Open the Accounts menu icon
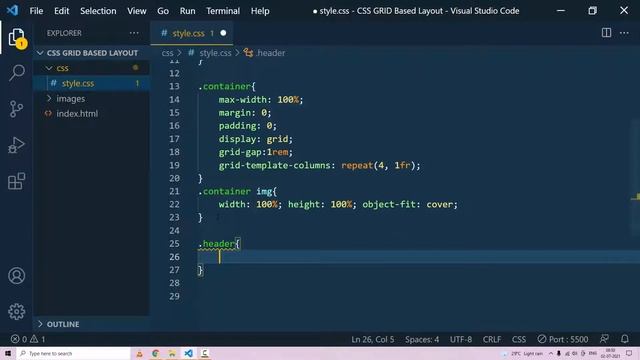The height and width of the screenshot is (360, 640). (x=17, y=276)
